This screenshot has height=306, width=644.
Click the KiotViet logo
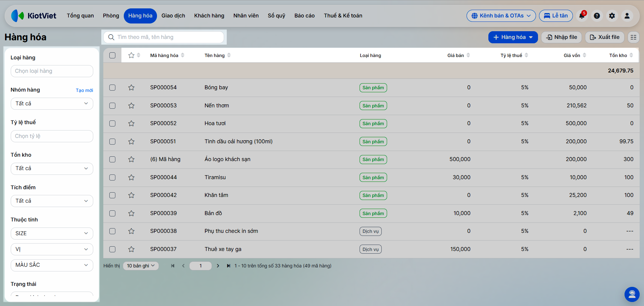click(34, 16)
